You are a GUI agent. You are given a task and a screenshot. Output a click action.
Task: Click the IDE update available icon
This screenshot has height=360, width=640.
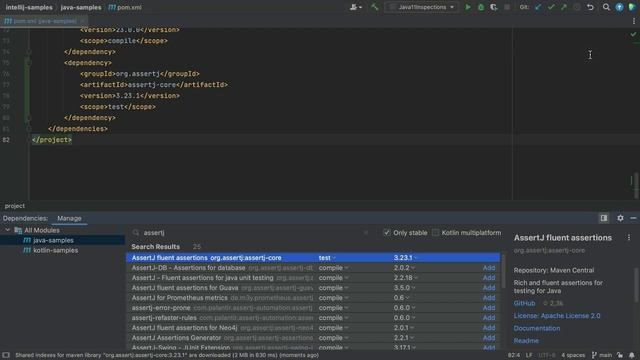[620, 7]
